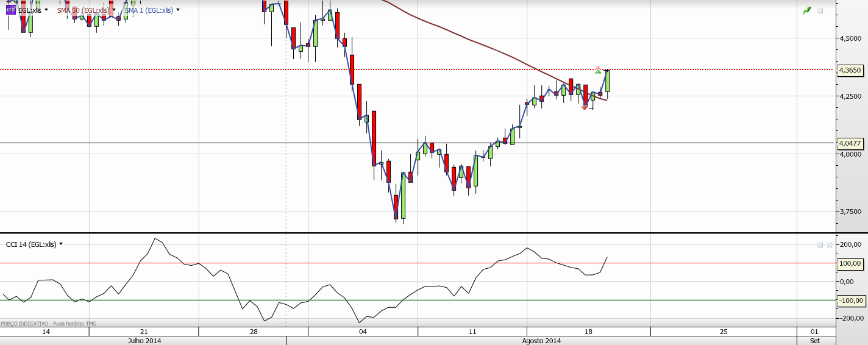The width and height of the screenshot is (868, 345).
Task: Click the 4,5000 price axis value
Action: click(x=850, y=38)
